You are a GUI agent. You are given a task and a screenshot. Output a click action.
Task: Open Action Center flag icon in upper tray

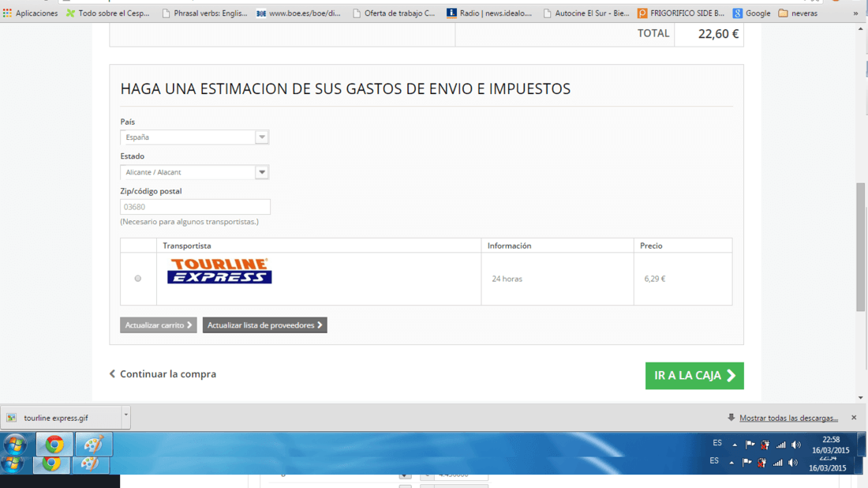750,445
